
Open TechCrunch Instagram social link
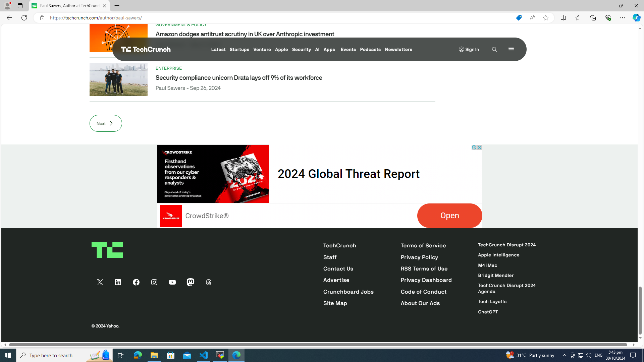point(154,282)
